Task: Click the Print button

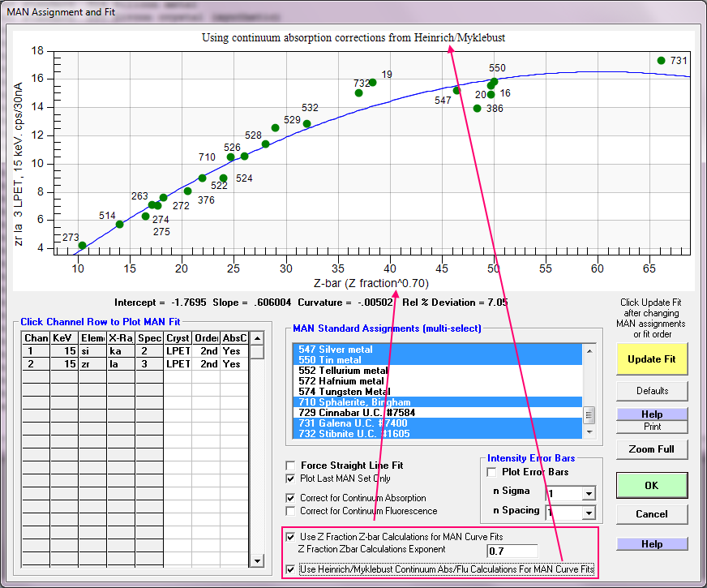Action: pos(651,427)
